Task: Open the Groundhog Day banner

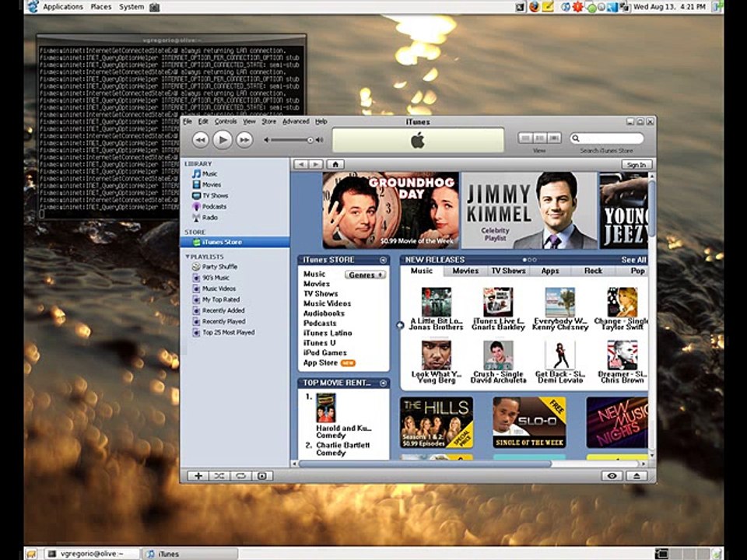Action: (391, 211)
